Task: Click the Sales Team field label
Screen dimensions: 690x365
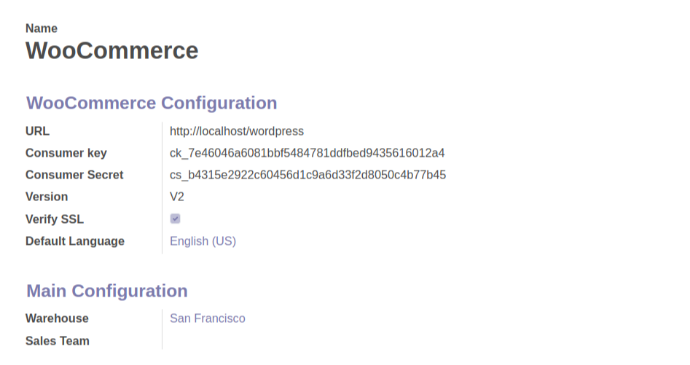Action: 57,341
